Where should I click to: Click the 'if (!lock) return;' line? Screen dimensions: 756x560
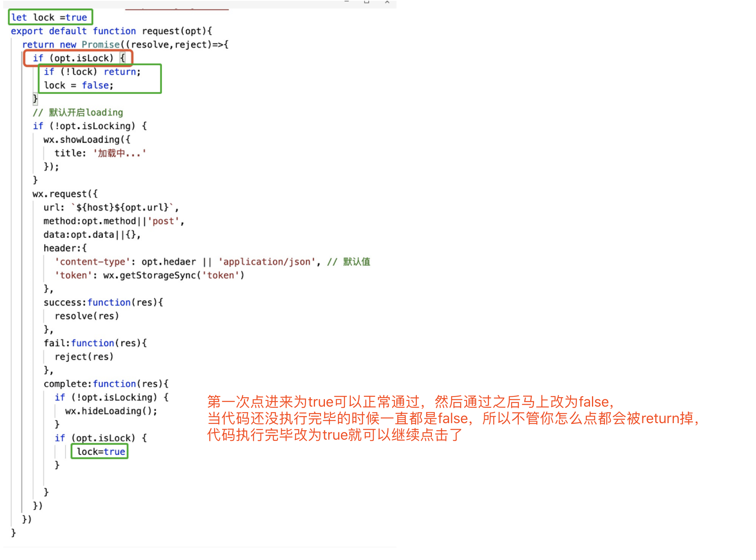[x=92, y=72]
